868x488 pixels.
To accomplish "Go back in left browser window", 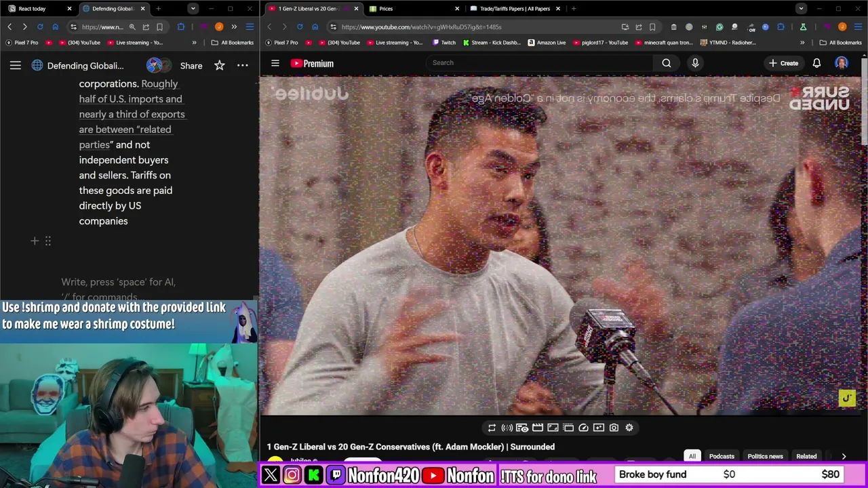I will 9,26.
